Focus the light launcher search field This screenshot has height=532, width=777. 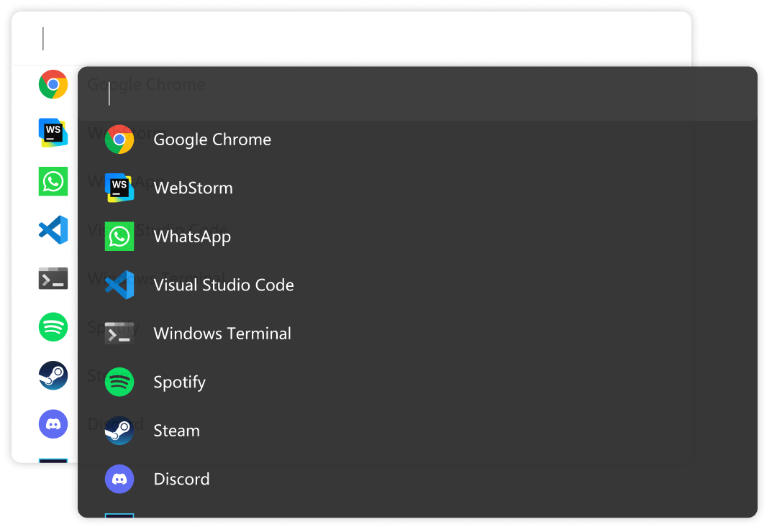click(351, 39)
